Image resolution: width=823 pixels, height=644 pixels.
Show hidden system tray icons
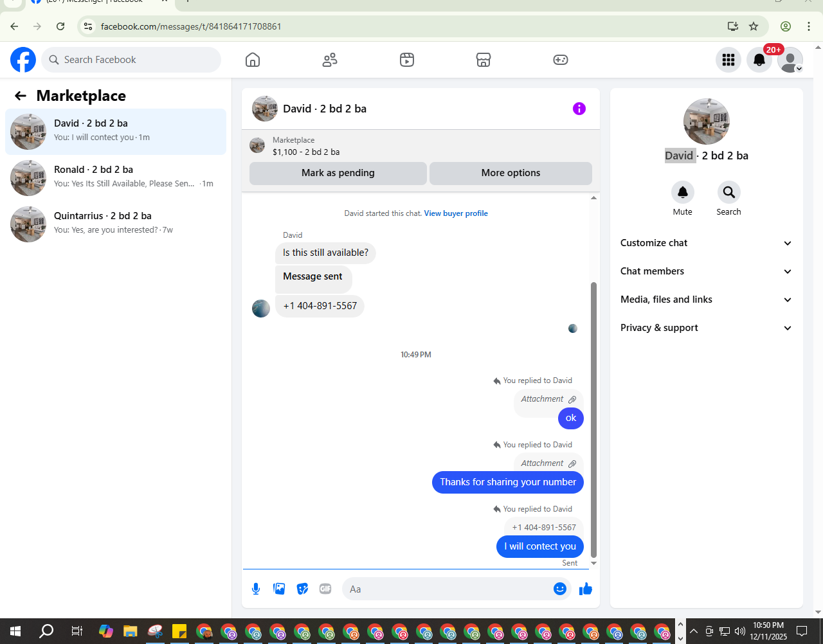(694, 631)
